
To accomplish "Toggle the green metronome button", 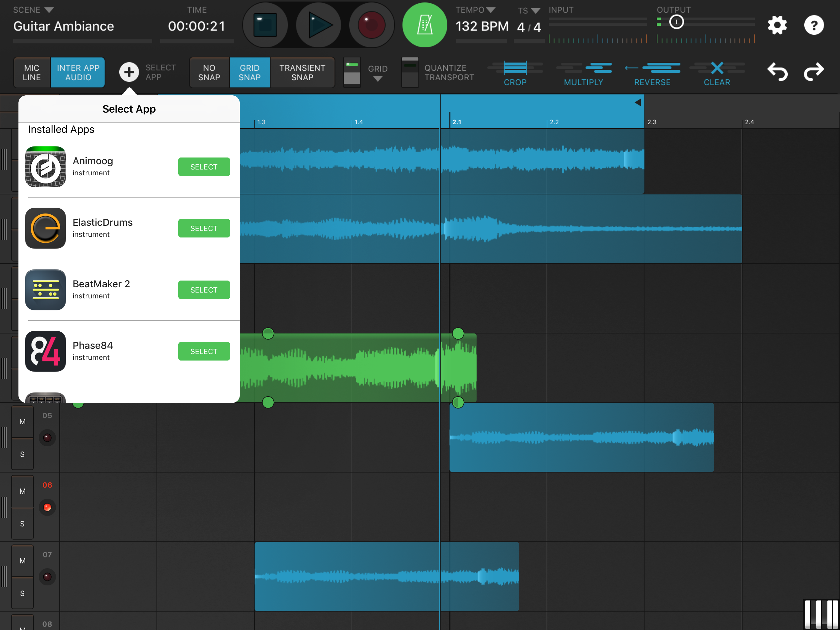I will [424, 25].
